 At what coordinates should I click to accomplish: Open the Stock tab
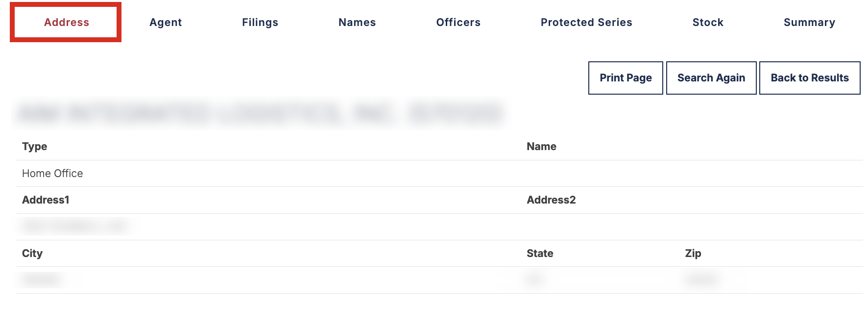coord(708,23)
